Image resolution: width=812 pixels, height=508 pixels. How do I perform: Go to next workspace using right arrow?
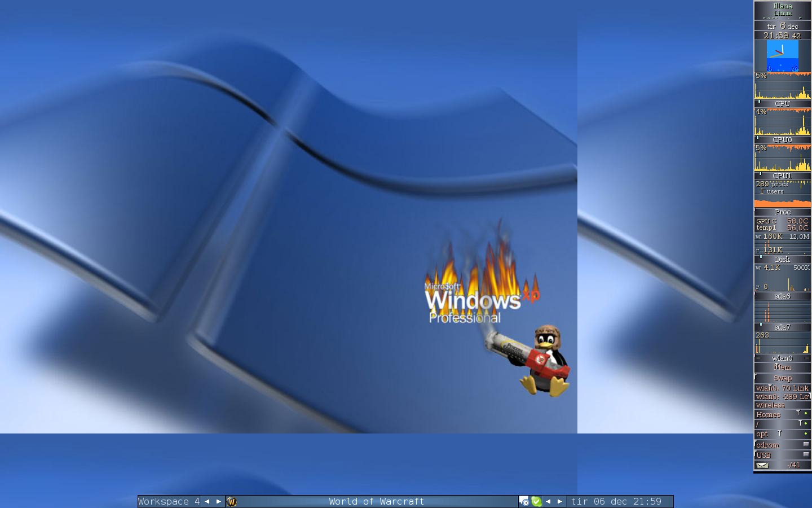(219, 501)
